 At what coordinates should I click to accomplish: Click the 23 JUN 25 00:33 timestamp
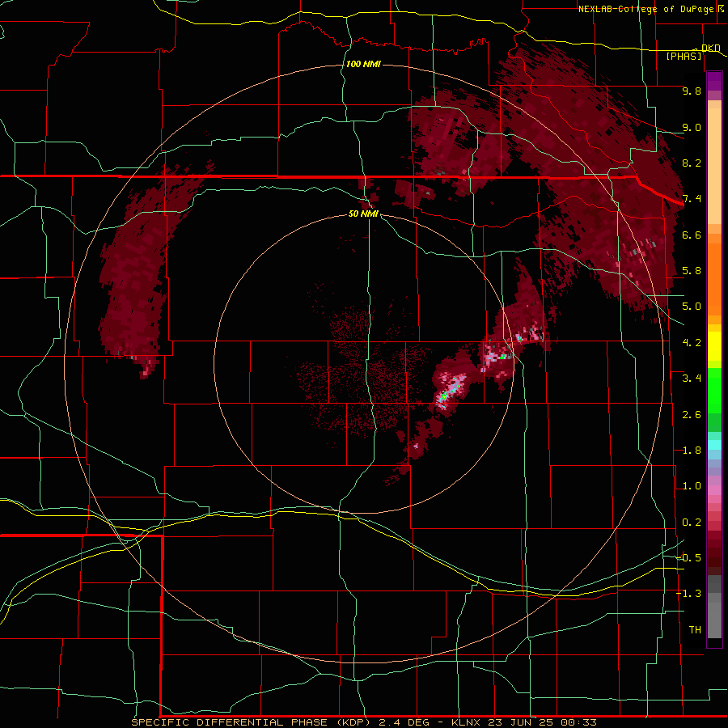click(542, 722)
